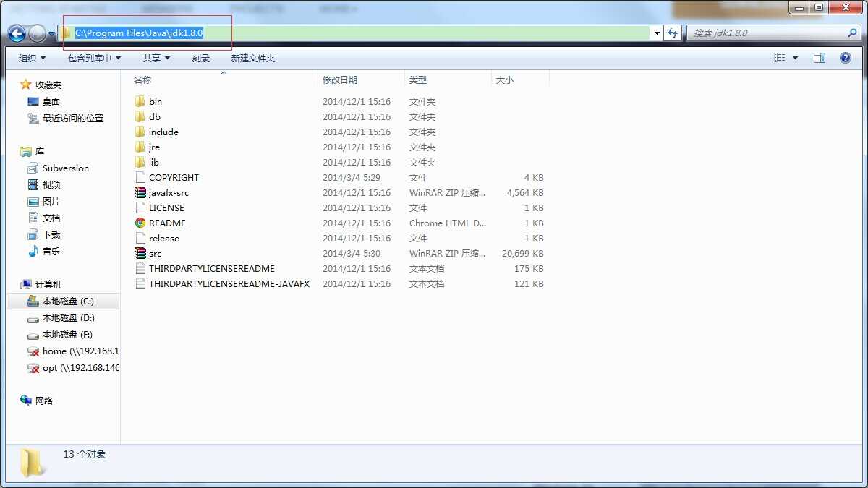Viewport: 868px width, 488px height.
Task: Open the 图片 library
Action: (51, 201)
